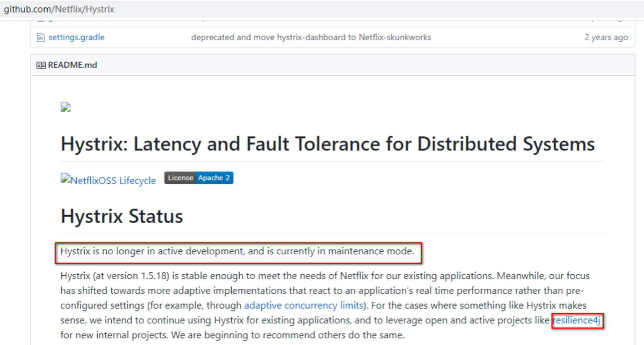This screenshot has width=644, height=345.
Task: Follow the adaptive concurrency limits link
Action: point(303,304)
